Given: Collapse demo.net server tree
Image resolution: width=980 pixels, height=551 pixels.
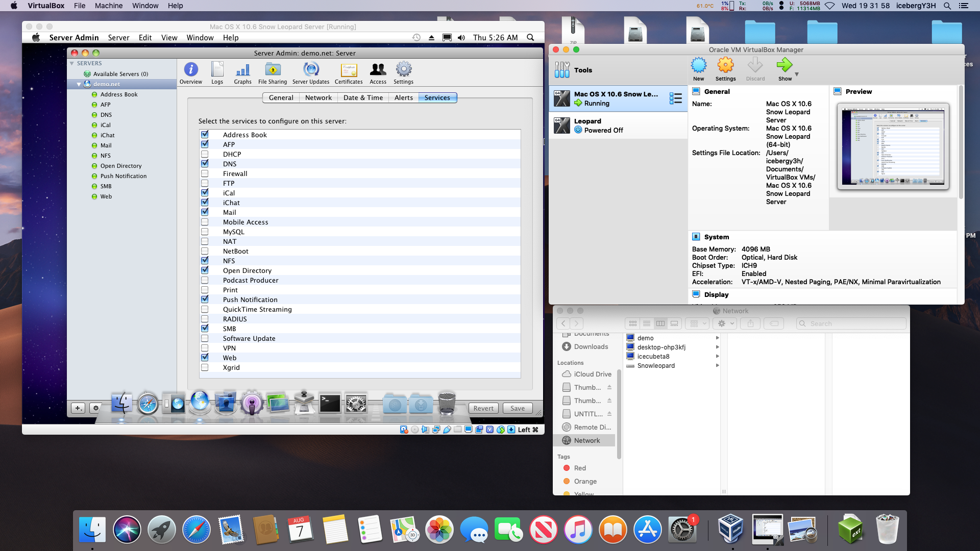Looking at the screenshot, I should click(79, 84).
